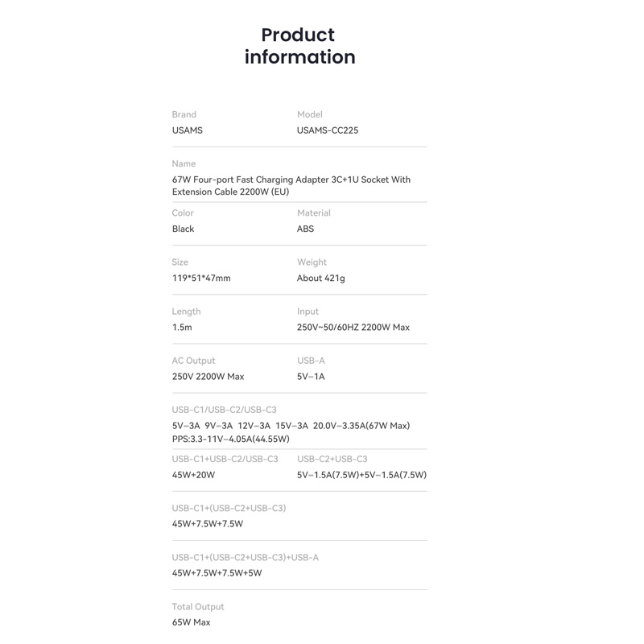This screenshot has height=644, width=644.
Task: Click the About 421g weight value
Action: coord(321,279)
